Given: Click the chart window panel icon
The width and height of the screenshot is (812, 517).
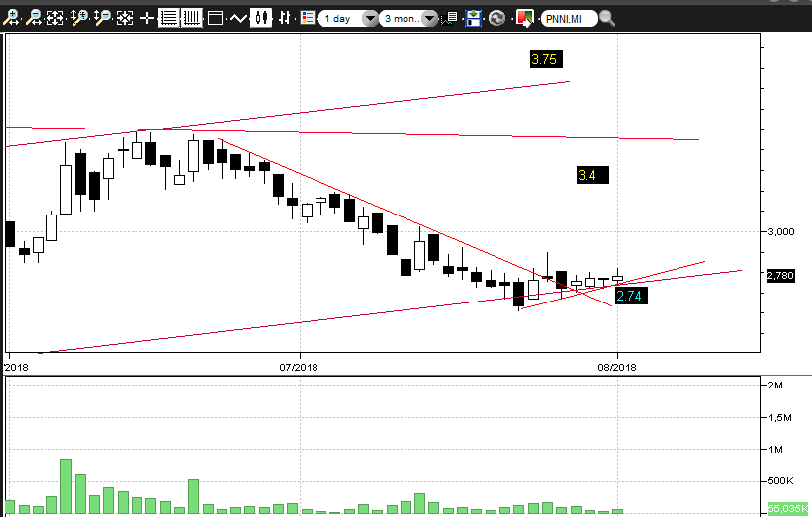Looking at the screenshot, I should pos(215,19).
